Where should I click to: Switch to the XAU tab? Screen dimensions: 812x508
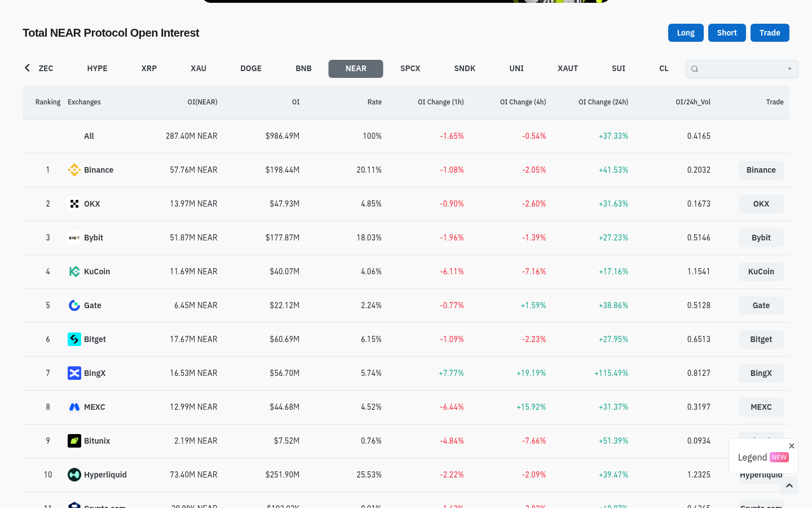tap(198, 68)
